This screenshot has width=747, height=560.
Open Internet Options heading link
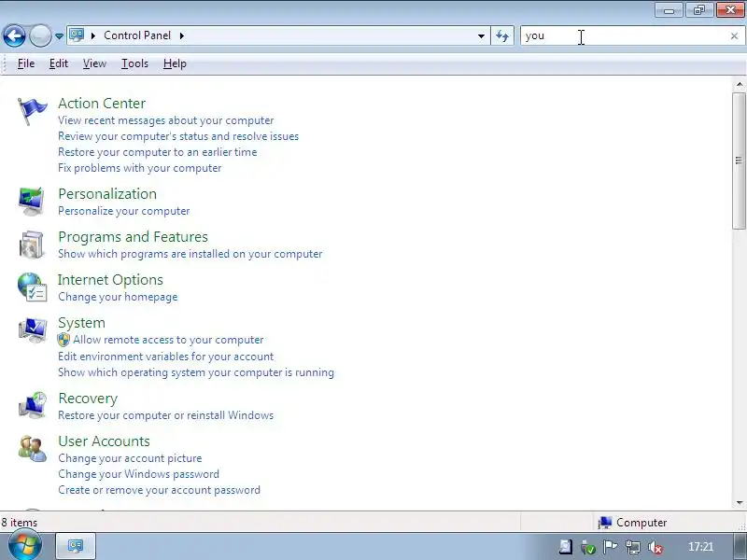110,279
